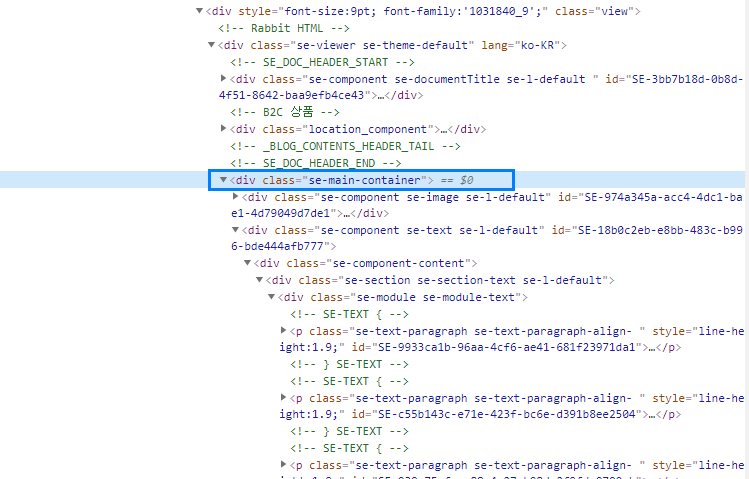749x479 pixels.
Task: Expand the se-image component div
Action: [x=235, y=196]
